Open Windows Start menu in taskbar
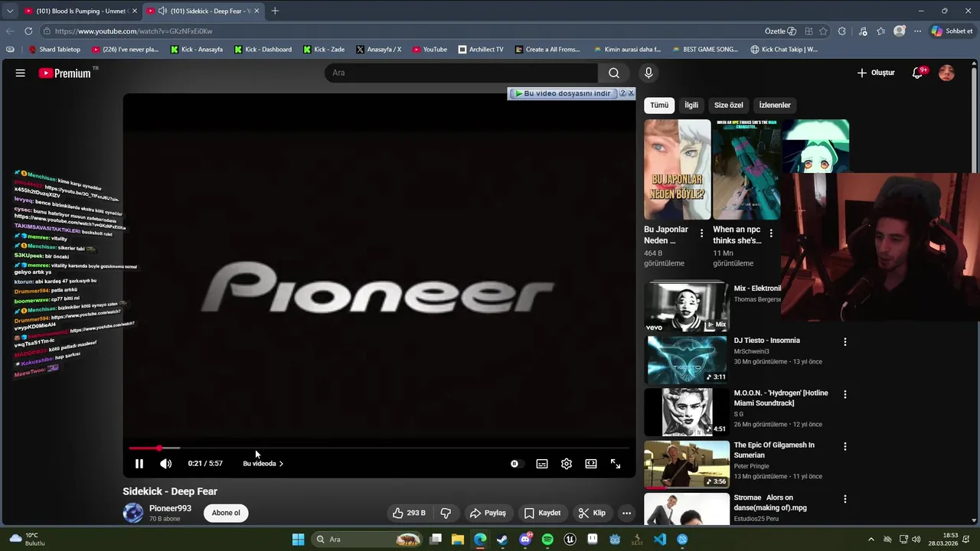Viewport: 980px width, 551px height. tap(298, 540)
